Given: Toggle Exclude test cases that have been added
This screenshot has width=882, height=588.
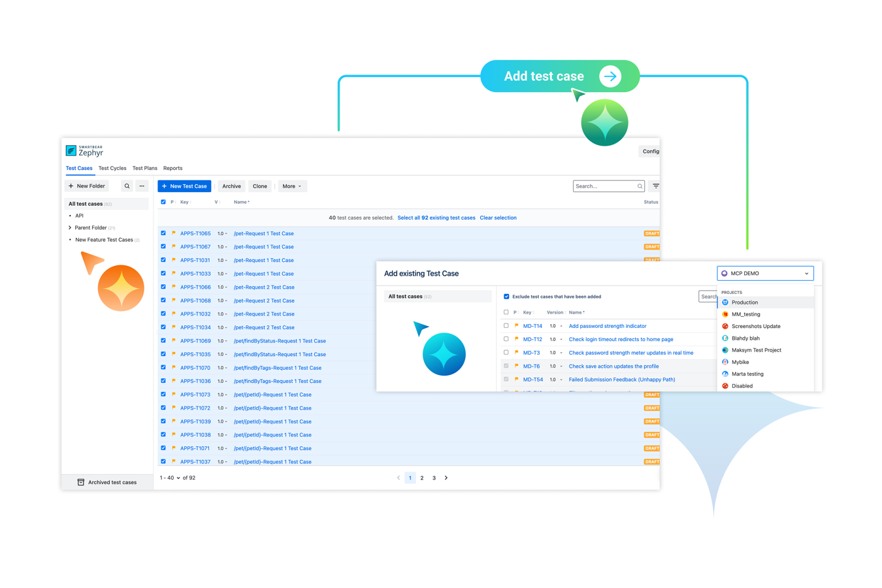Looking at the screenshot, I should pos(506,297).
